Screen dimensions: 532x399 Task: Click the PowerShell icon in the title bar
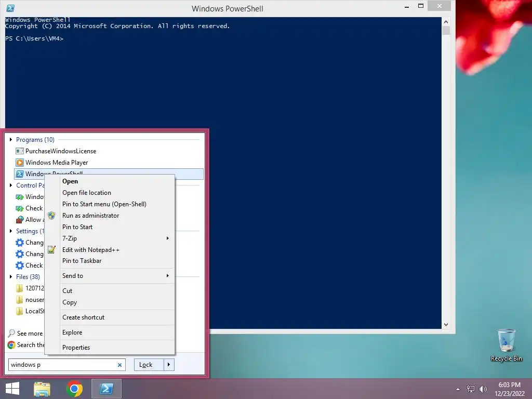(10, 8)
